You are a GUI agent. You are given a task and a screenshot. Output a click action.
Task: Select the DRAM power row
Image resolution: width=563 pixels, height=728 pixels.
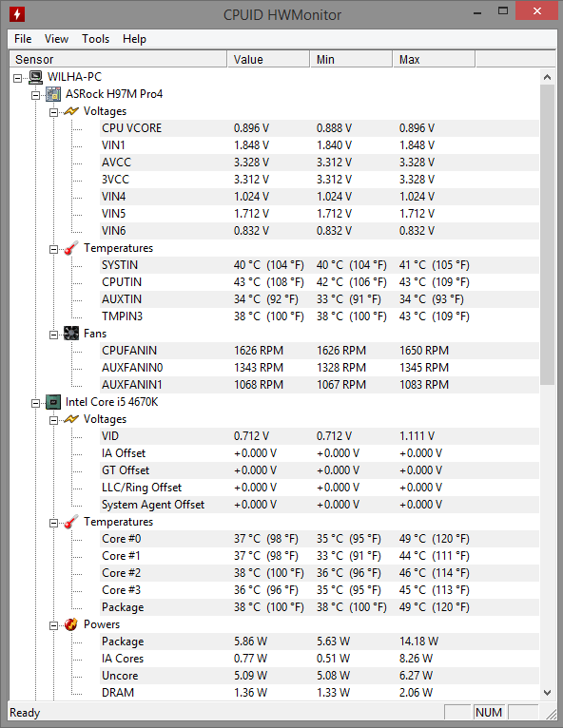(x=320, y=693)
